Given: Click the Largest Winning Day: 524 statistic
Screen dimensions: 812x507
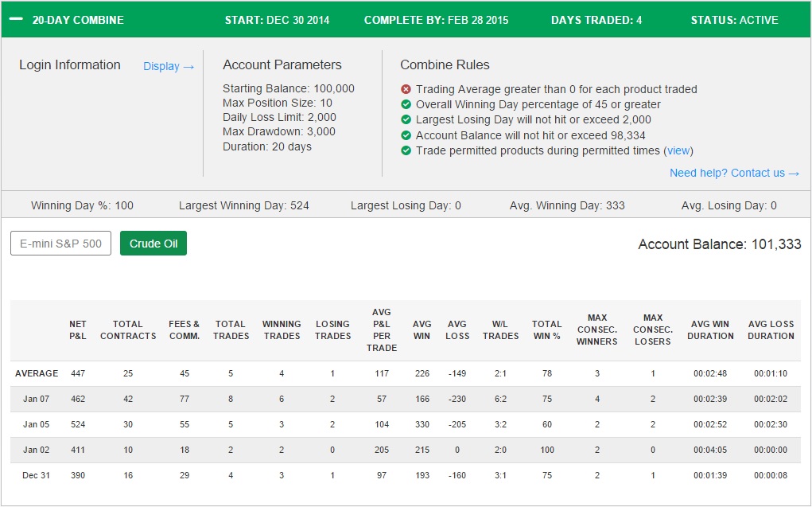Looking at the screenshot, I should tap(244, 206).
